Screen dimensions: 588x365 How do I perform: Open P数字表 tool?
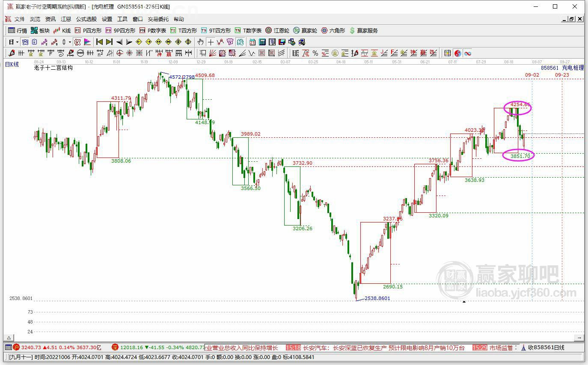pos(153,30)
